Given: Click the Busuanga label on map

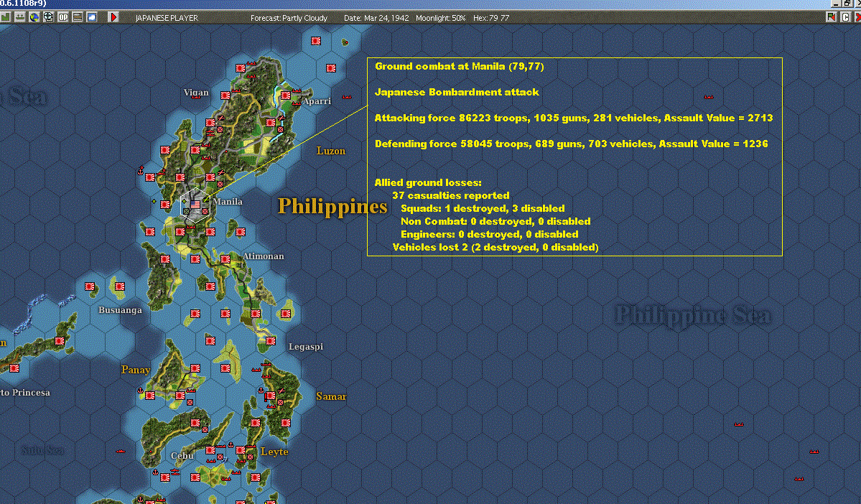Looking at the screenshot, I should [120, 310].
